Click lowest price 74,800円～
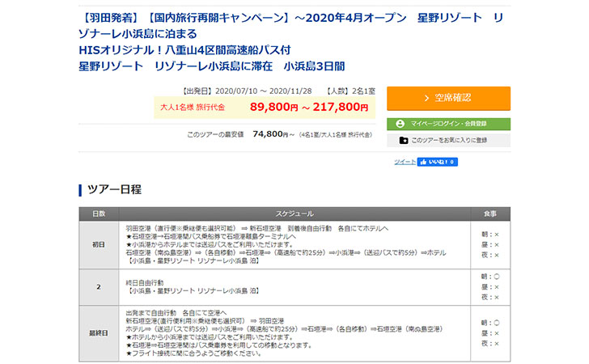The height and width of the screenshot is (364, 589). pyautogui.click(x=273, y=134)
